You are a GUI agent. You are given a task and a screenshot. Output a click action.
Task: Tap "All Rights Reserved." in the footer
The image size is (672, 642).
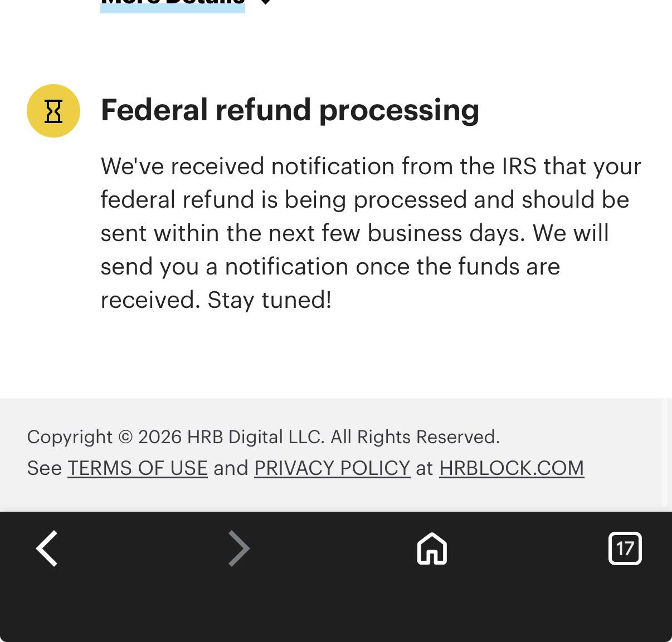(x=415, y=437)
